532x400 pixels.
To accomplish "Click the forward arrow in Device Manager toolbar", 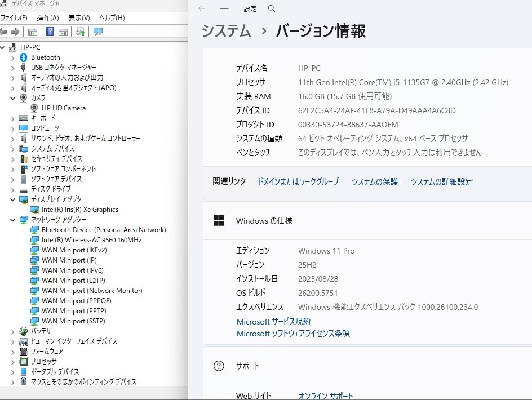I will [15, 32].
